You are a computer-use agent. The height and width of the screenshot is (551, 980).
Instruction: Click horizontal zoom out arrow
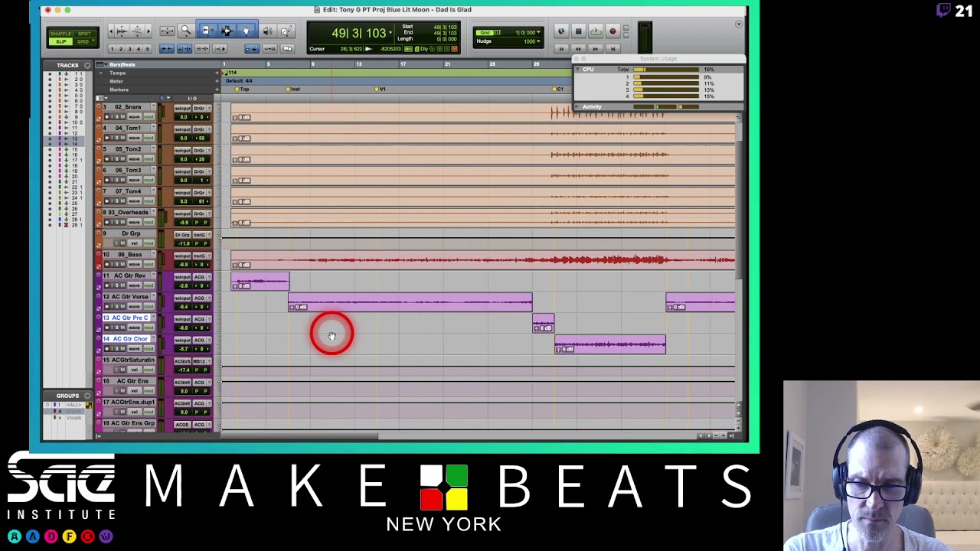[111, 31]
